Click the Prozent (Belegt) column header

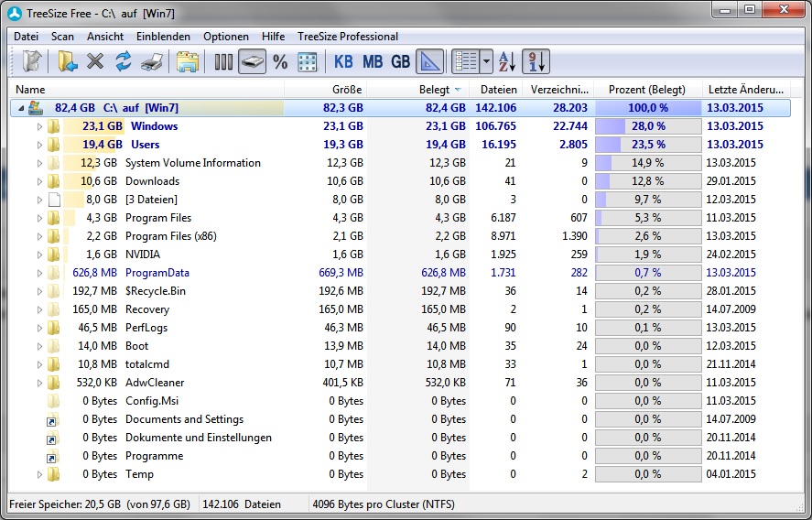point(647,90)
